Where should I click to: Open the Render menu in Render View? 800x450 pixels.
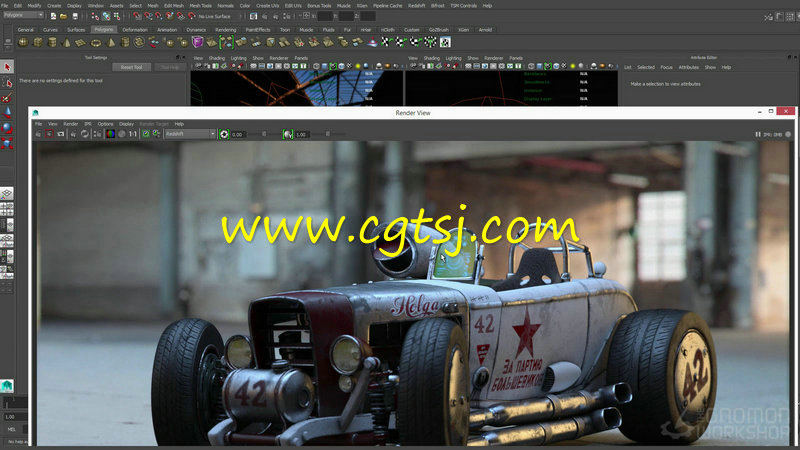pyautogui.click(x=70, y=124)
